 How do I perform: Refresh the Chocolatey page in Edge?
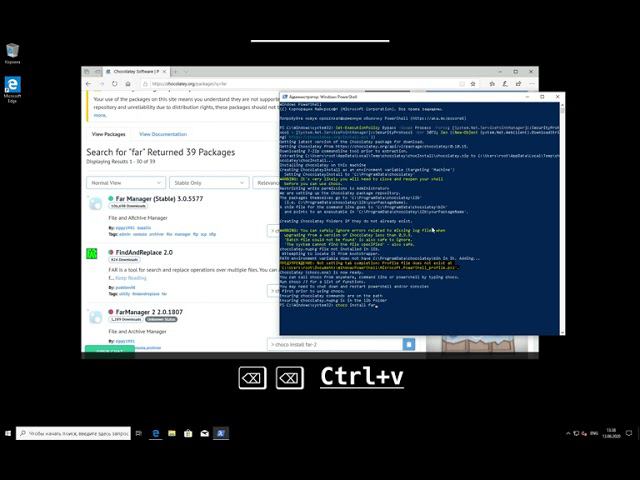pyautogui.click(x=115, y=84)
